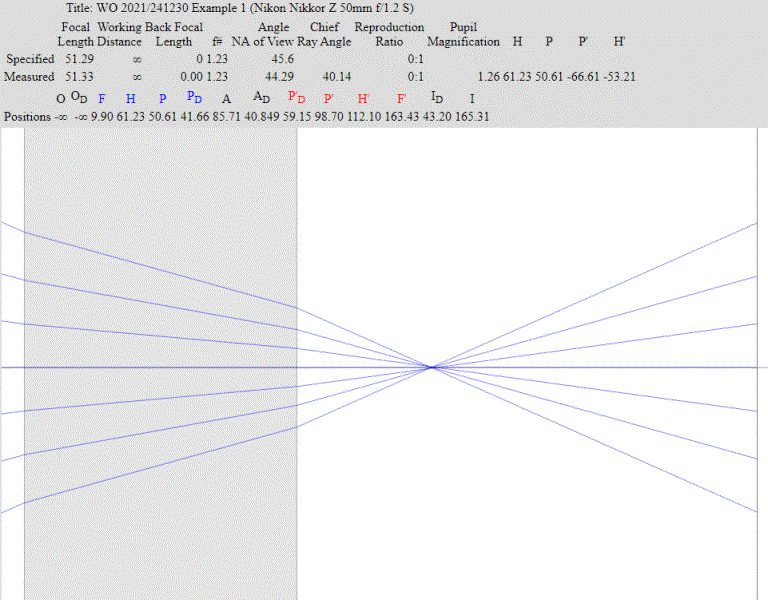Viewport: 768px width, 600px height.
Task: Click the Positions value 41.66
Action: click(195, 117)
